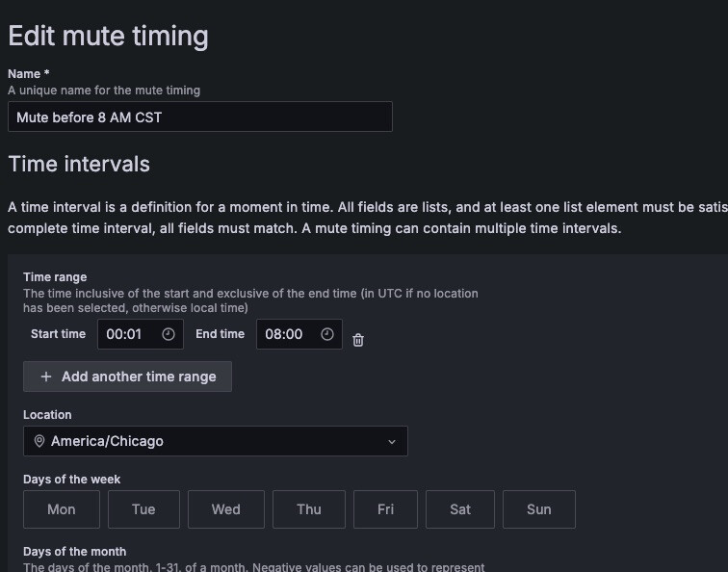The height and width of the screenshot is (572, 728).
Task: Toggle the Wed day button
Action: click(x=226, y=509)
